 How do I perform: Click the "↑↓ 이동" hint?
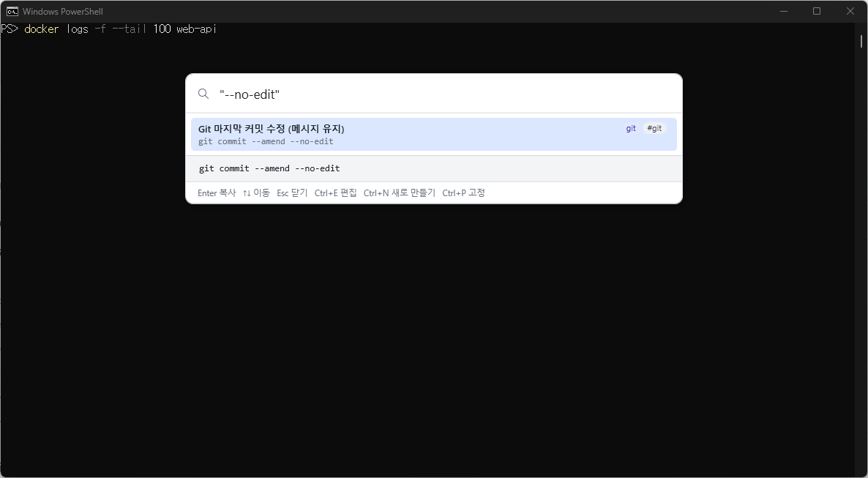click(255, 193)
